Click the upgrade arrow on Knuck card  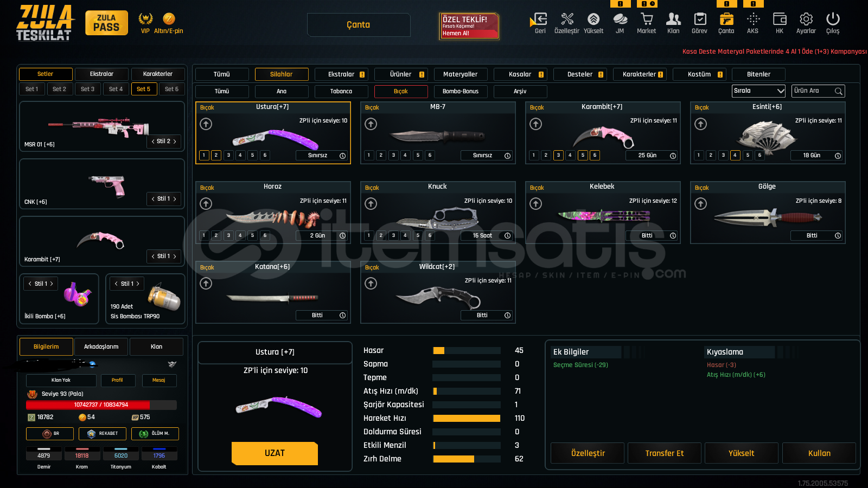(371, 204)
